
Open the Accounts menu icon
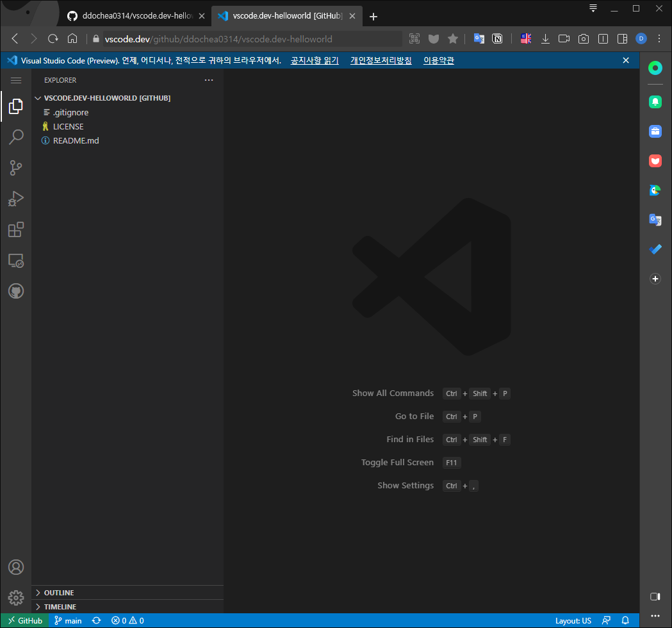pyautogui.click(x=16, y=567)
